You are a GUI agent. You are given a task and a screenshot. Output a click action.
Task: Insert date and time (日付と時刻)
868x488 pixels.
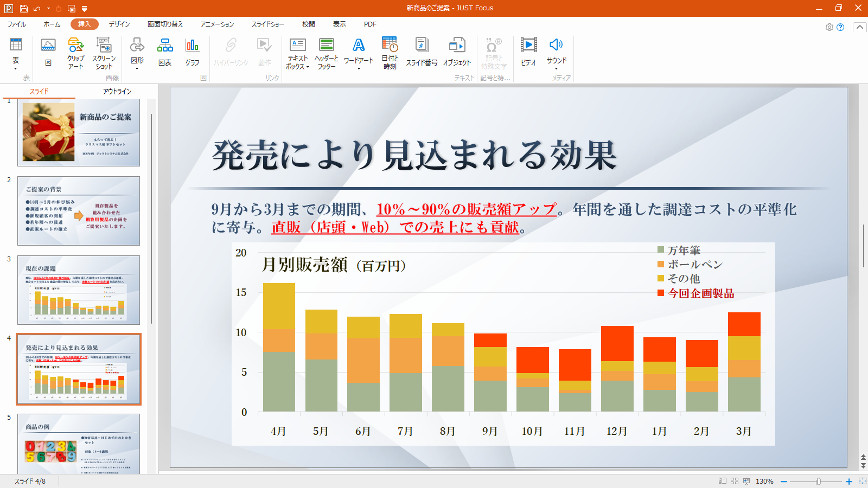(390, 53)
